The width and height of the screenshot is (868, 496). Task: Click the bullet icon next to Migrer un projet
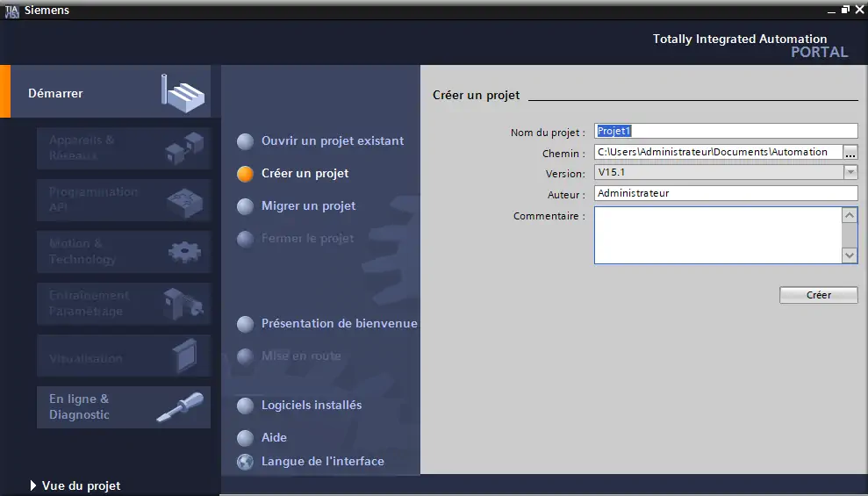click(245, 206)
